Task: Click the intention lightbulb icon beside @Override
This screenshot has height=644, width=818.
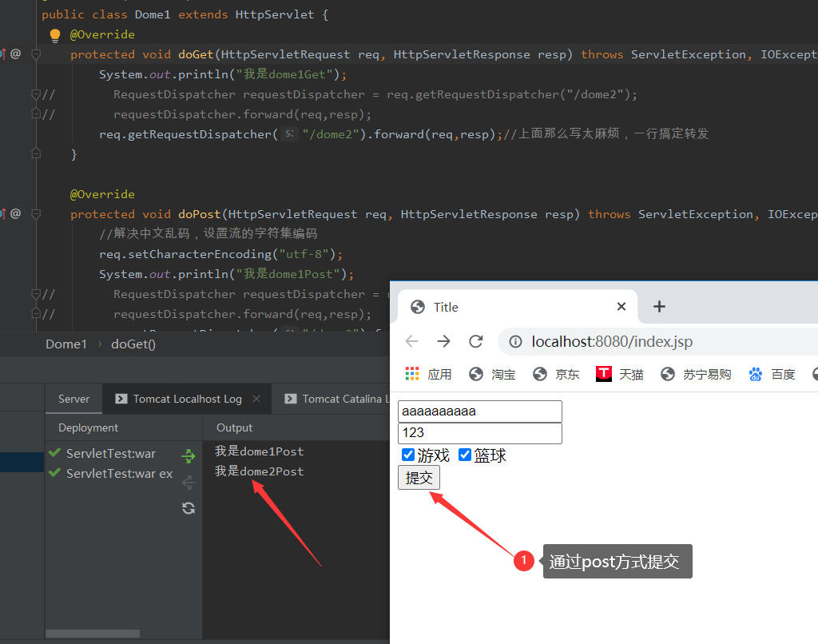Action: coord(55,35)
